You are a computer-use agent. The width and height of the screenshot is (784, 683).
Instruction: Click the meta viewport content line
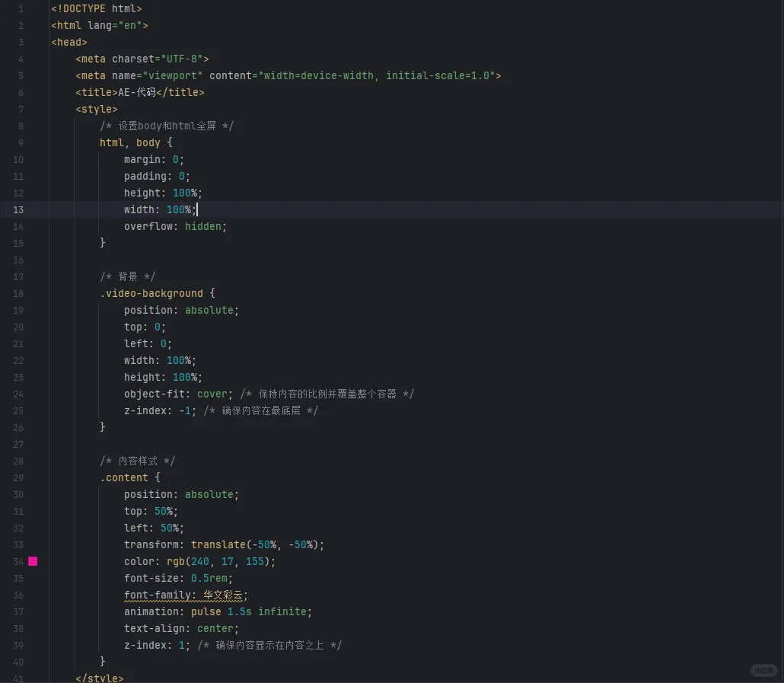point(288,76)
